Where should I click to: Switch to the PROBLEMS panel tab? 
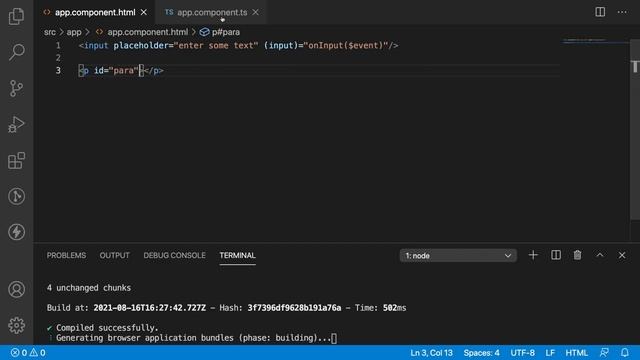pyautogui.click(x=66, y=256)
